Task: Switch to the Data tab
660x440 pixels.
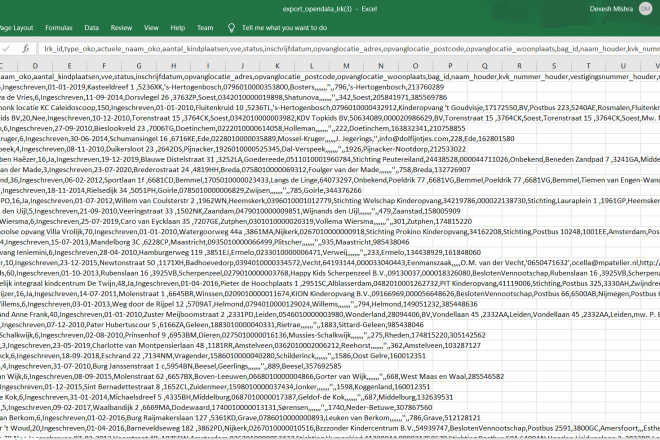Action: pyautogui.click(x=91, y=28)
